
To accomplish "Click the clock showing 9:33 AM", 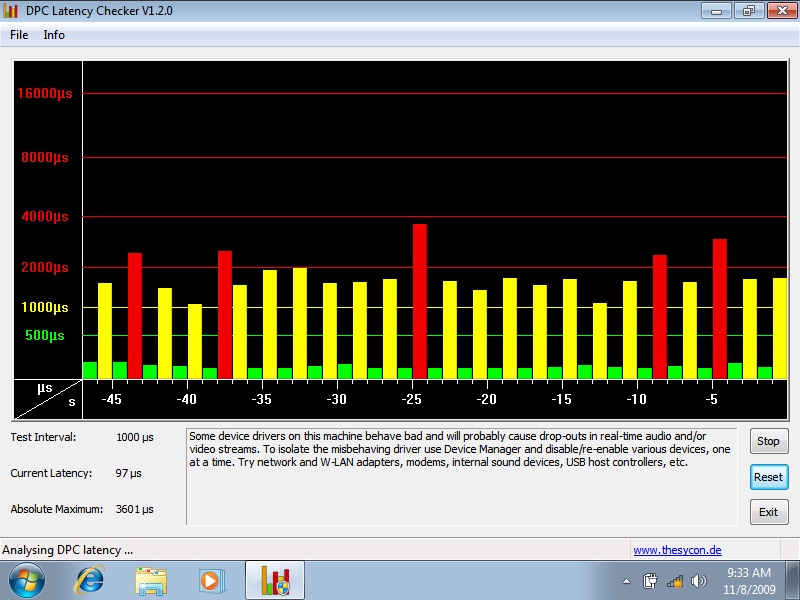I will pyautogui.click(x=749, y=572).
